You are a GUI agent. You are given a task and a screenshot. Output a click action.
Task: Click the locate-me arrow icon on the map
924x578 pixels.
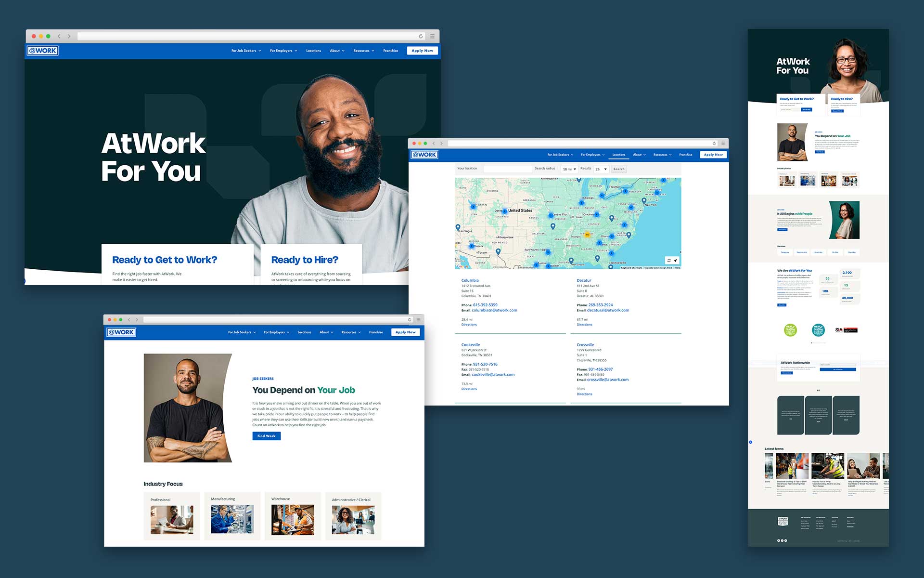point(676,261)
